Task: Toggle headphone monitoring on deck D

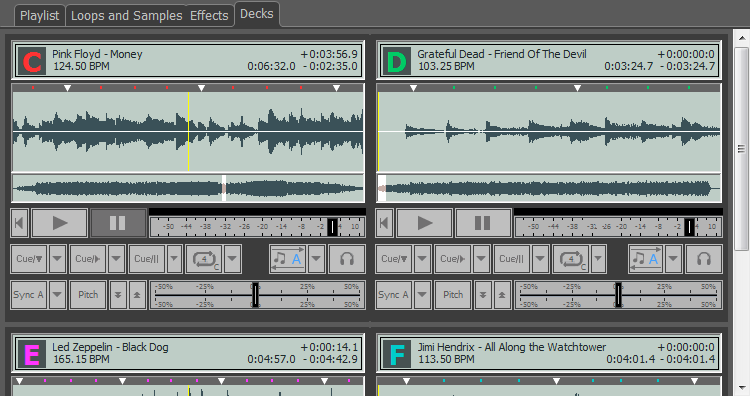Action: point(704,259)
